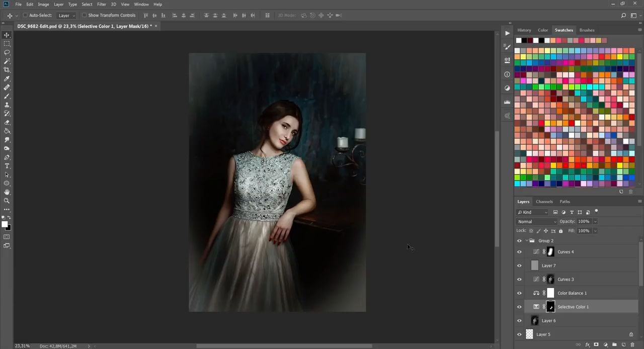Enable the Auto-Select checkbox
The image size is (644, 349).
click(25, 15)
